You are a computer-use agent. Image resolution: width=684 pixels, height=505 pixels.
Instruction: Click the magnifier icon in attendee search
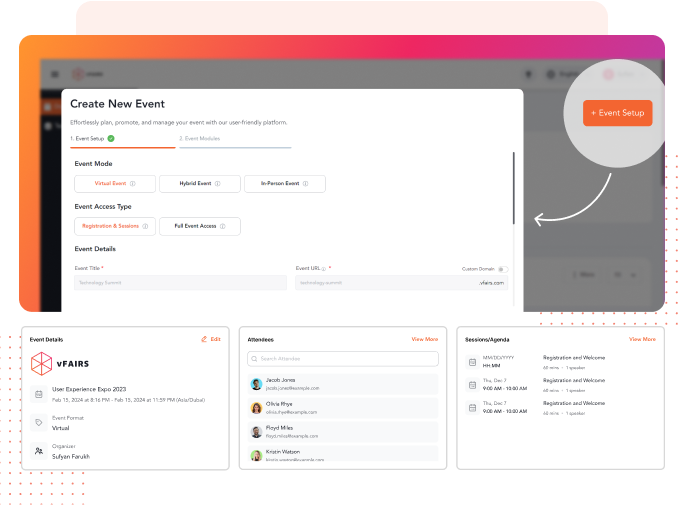(x=254, y=359)
